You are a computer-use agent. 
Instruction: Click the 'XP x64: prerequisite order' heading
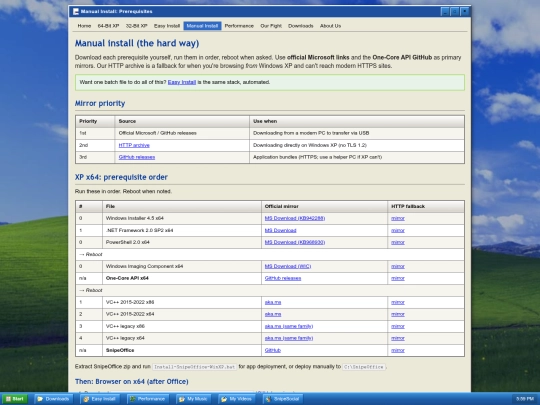tap(121, 177)
